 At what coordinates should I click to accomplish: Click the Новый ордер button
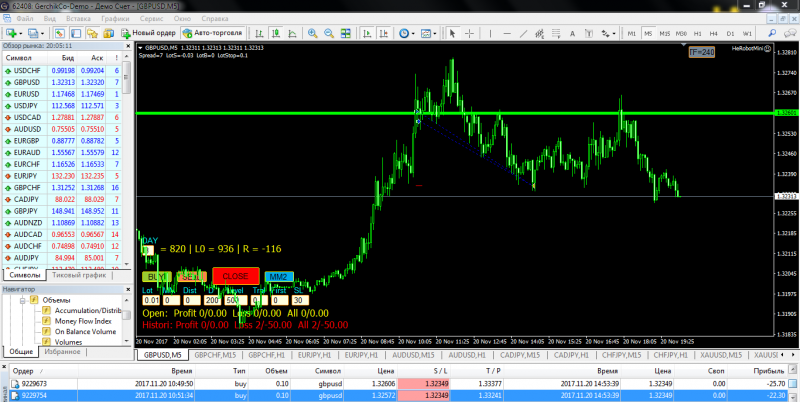coord(148,33)
